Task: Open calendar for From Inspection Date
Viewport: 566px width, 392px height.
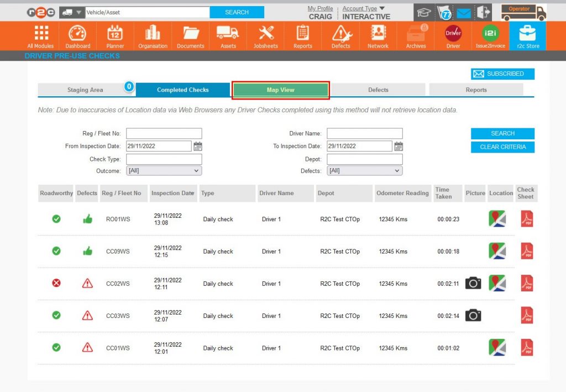Action: [198, 147]
